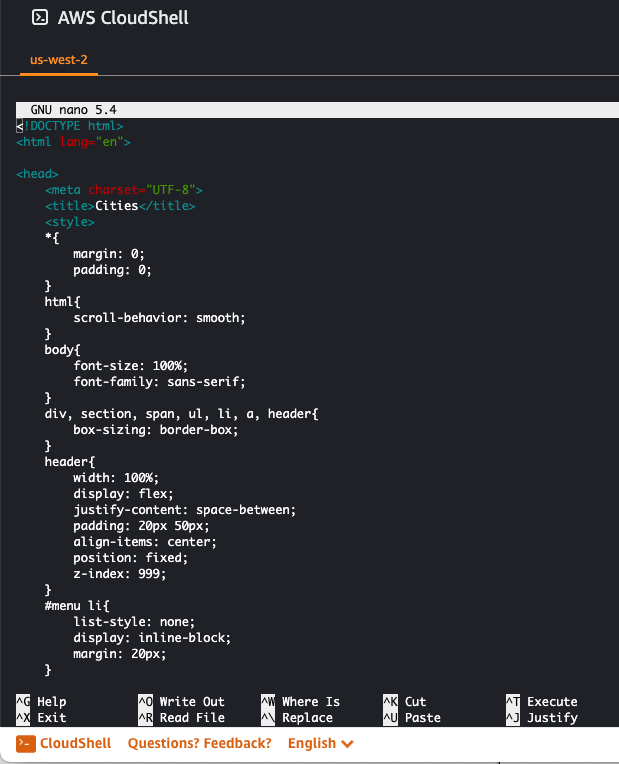The width and height of the screenshot is (619, 764).
Task: Click the font-size: 100%; line
Action: click(131, 365)
